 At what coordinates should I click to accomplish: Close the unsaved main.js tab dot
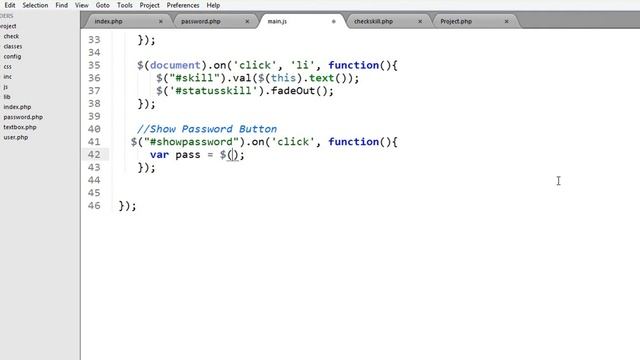click(333, 21)
